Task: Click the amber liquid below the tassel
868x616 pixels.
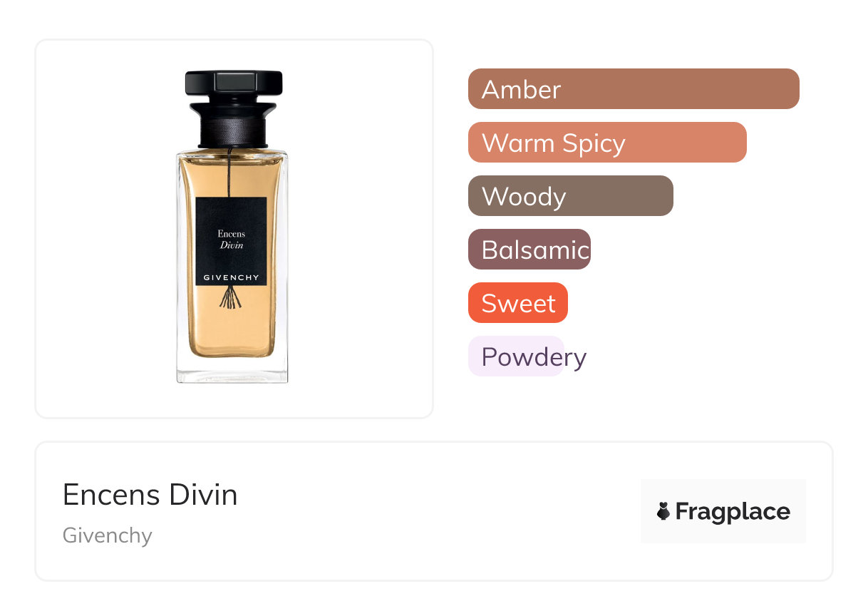Action: 231,332
